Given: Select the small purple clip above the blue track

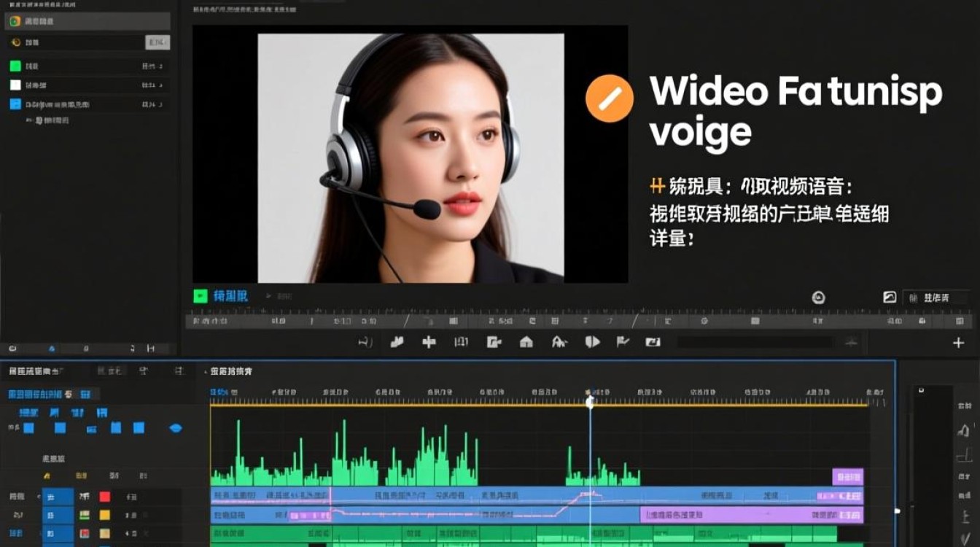Looking at the screenshot, I should [x=848, y=477].
